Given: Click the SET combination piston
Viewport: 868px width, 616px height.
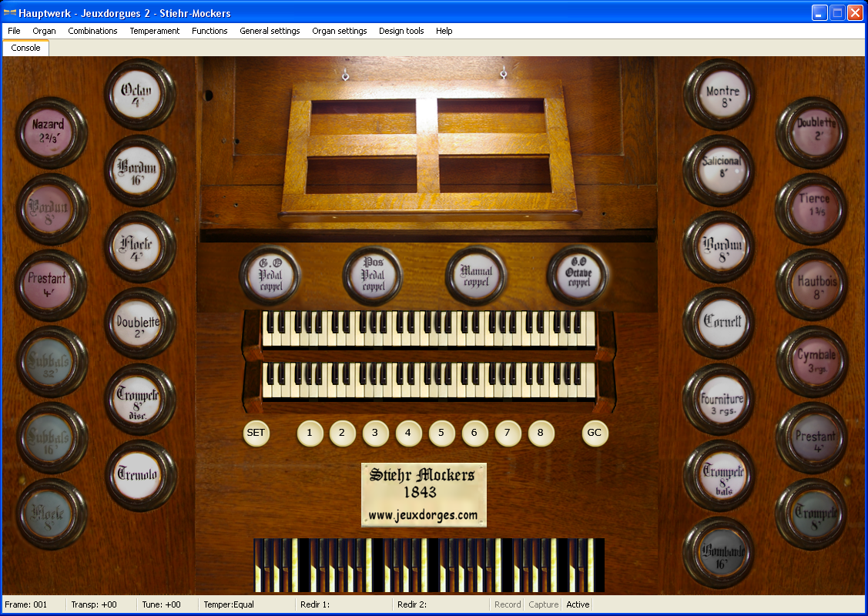Looking at the screenshot, I should (256, 433).
